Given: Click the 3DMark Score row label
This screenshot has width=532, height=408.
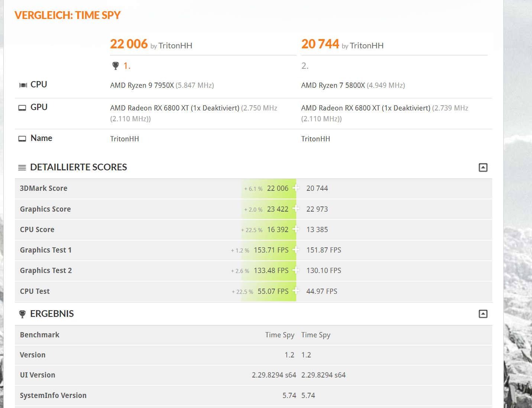Looking at the screenshot, I should coord(44,188).
